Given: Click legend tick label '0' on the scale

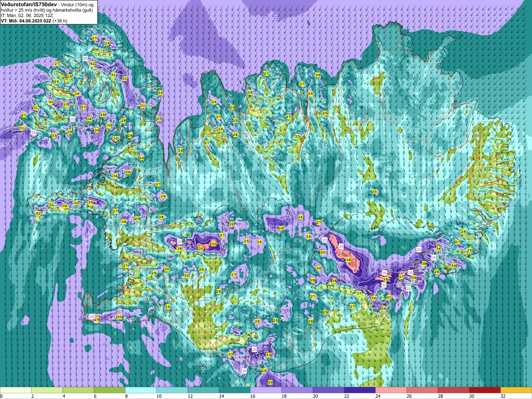Looking at the screenshot, I should (1, 396).
